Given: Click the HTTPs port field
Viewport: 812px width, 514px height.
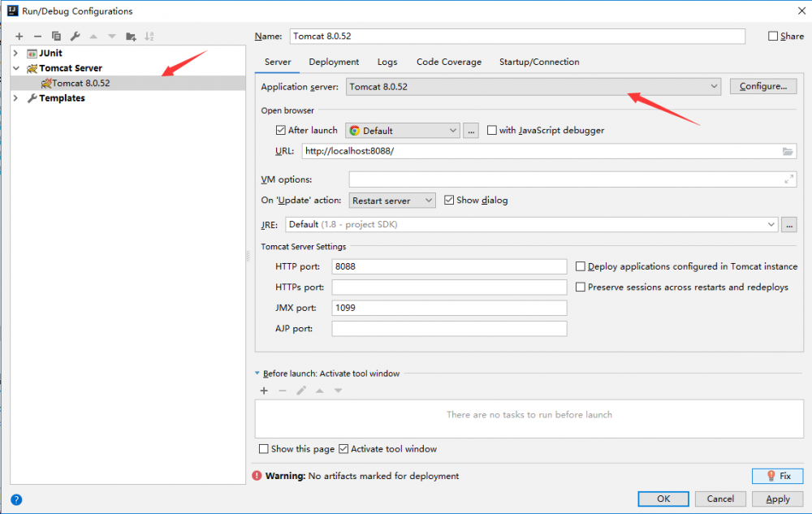Looking at the screenshot, I should tap(449, 287).
